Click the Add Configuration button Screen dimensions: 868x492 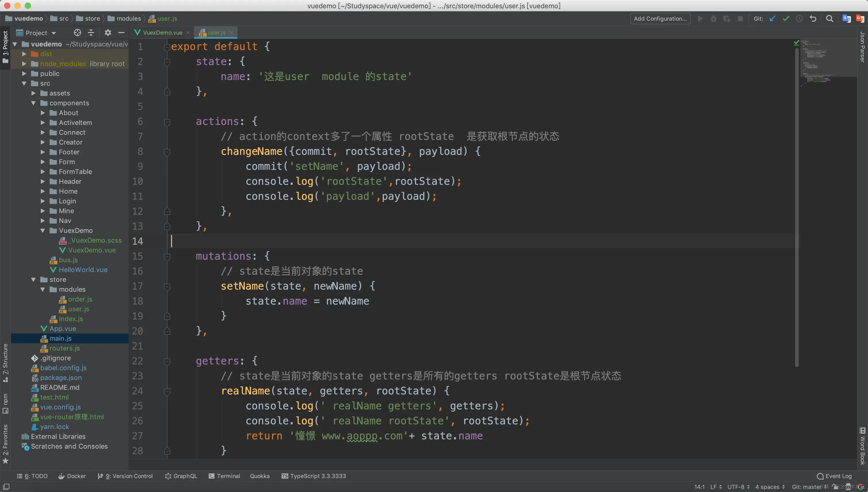pyautogui.click(x=660, y=19)
